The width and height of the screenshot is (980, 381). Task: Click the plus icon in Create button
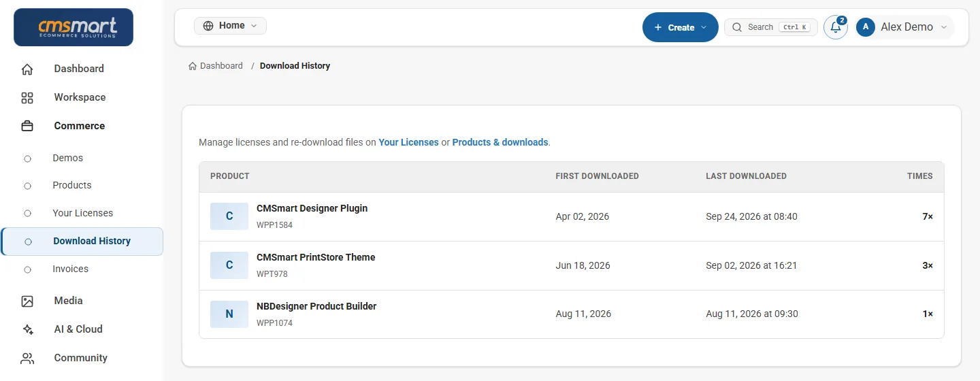[657, 27]
